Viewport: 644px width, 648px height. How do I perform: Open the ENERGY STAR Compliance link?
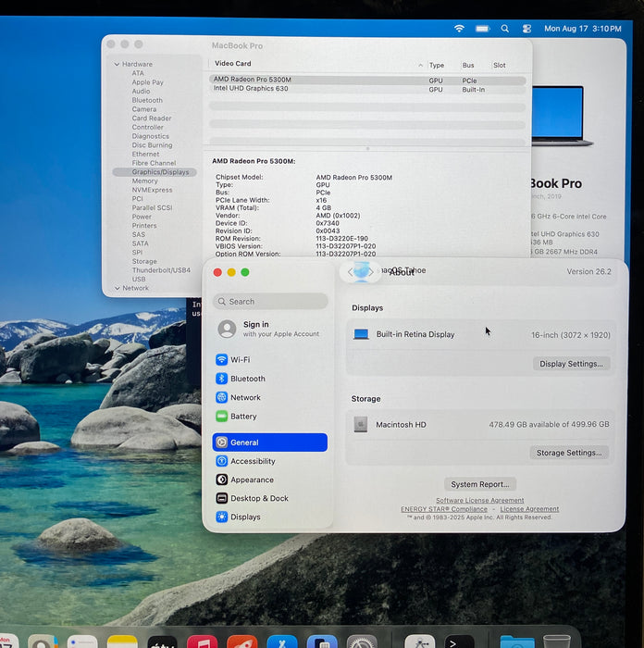[x=443, y=509]
